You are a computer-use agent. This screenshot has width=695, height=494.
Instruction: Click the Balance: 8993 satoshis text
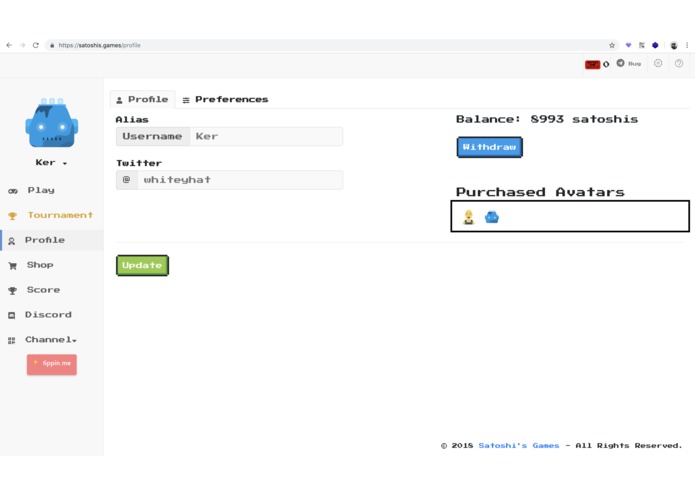(x=547, y=119)
